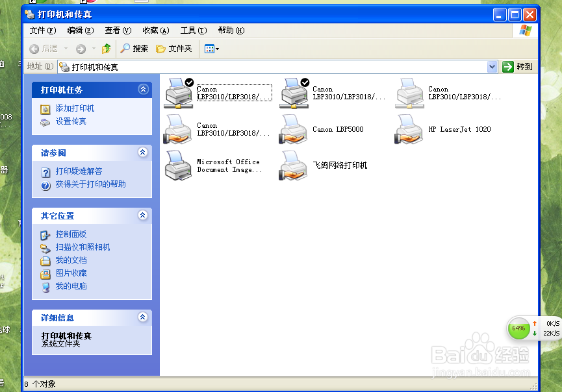Click the Canon LBP5000 label text
562x392 pixels.
[x=338, y=129]
